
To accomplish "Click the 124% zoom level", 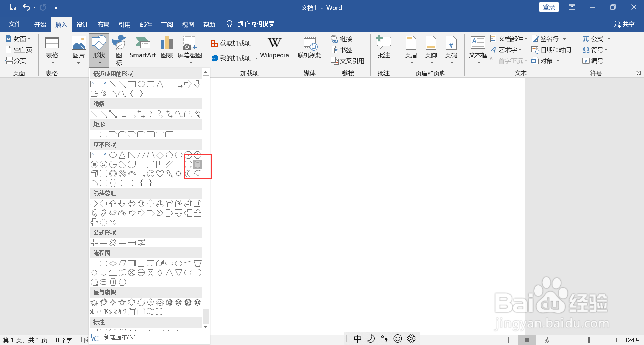I will tap(632, 340).
